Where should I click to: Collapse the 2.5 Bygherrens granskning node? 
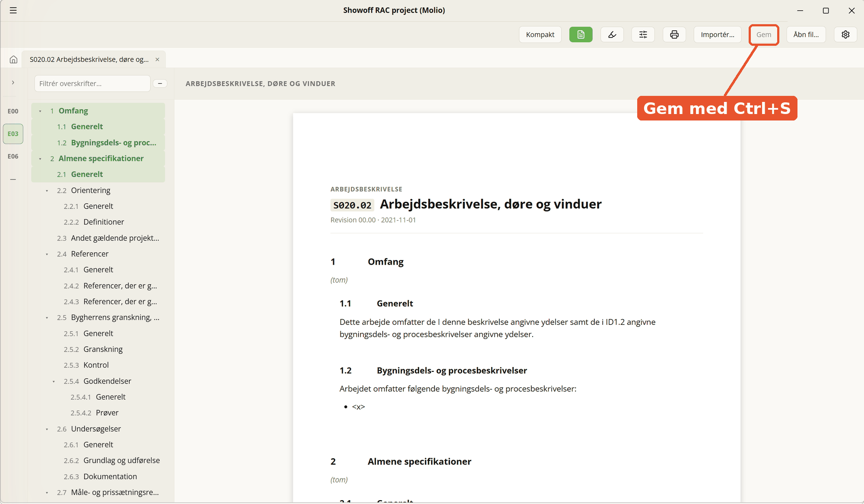pyautogui.click(x=47, y=318)
